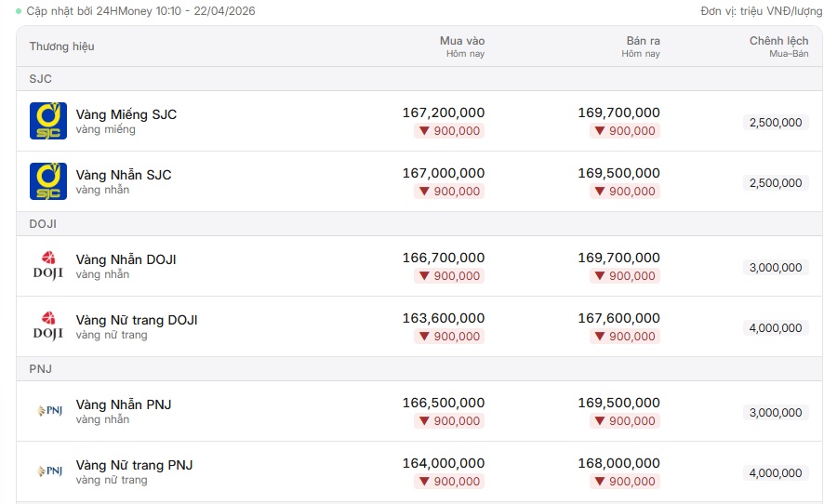Screen dimensions: 824x504
Task: Click the DOJI logo beside Vàng Nữ trang DOJI
Action: 47,325
